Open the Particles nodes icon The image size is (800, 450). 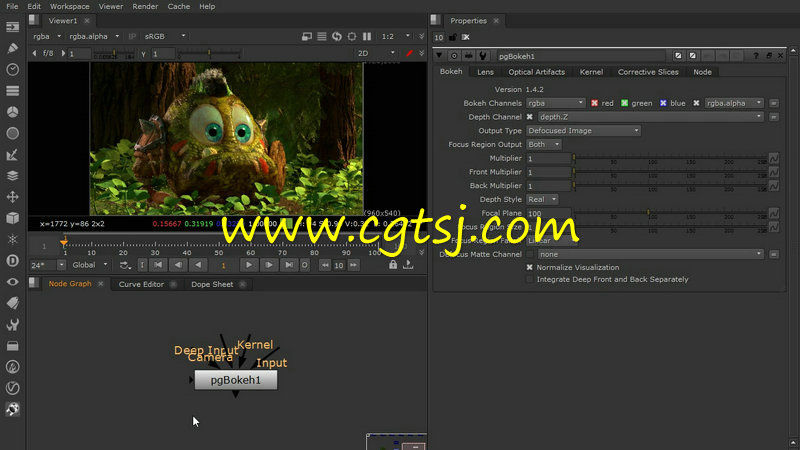click(12, 239)
